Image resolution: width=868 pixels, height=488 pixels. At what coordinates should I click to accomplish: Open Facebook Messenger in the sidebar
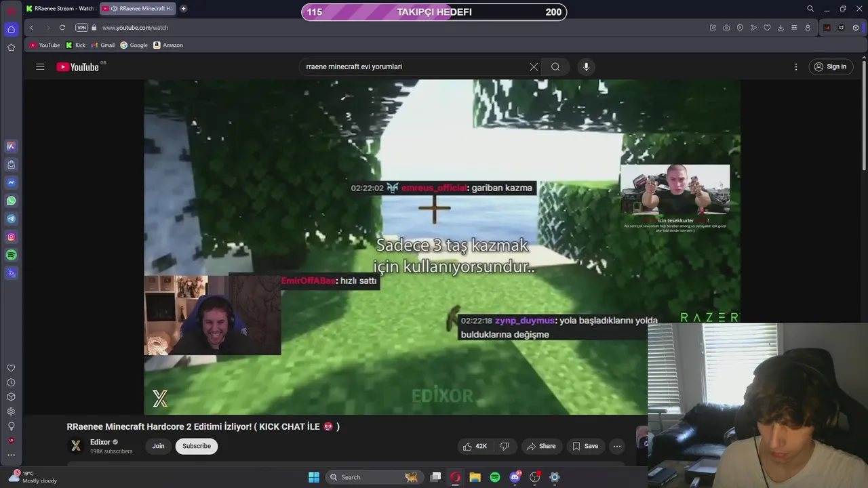[11, 182]
